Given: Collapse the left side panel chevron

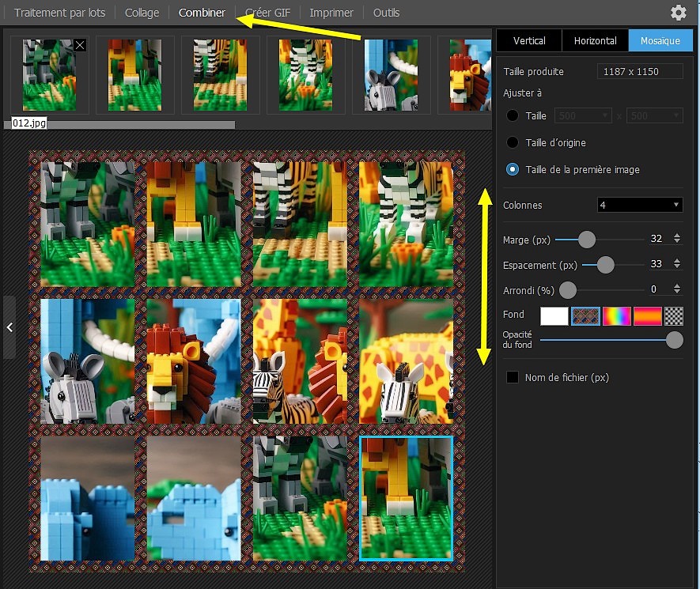Looking at the screenshot, I should [9, 327].
